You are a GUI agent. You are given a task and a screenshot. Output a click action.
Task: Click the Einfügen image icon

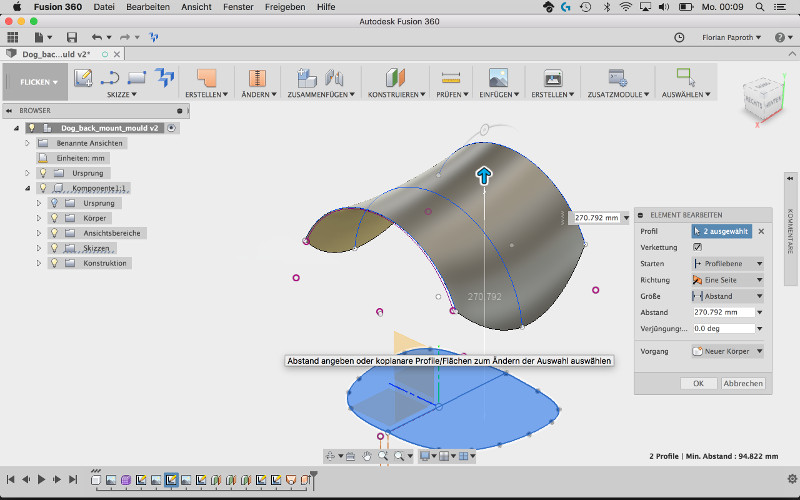point(498,77)
